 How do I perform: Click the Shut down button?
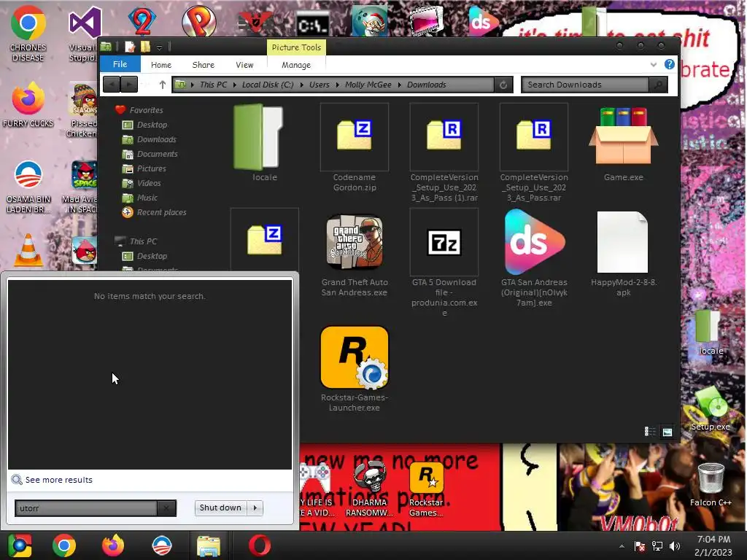pyautogui.click(x=220, y=507)
